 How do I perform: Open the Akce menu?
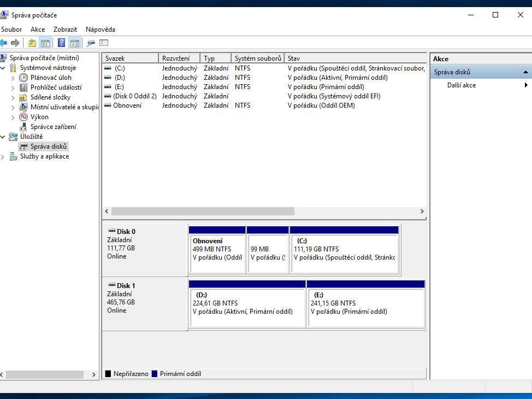(38, 30)
